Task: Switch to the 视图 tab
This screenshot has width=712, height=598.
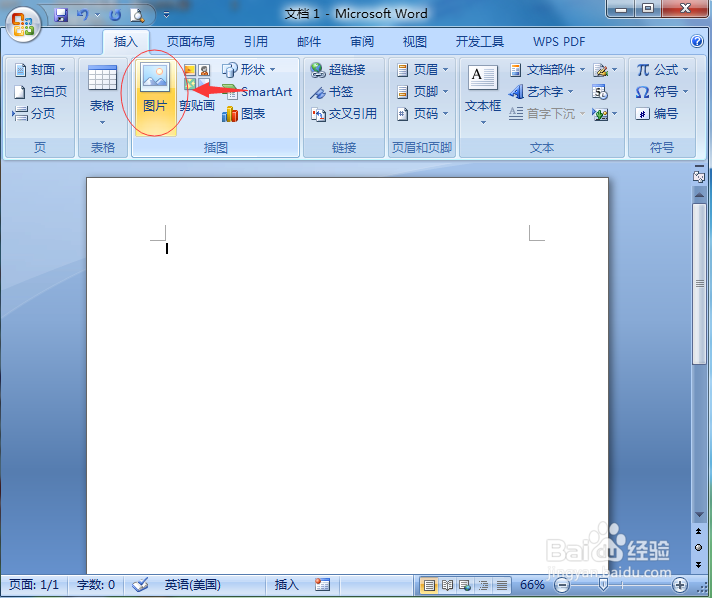Action: [x=415, y=42]
